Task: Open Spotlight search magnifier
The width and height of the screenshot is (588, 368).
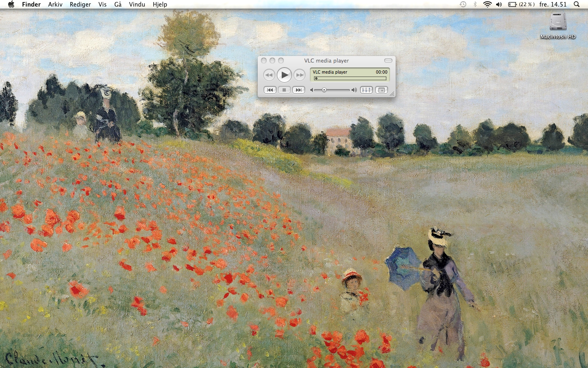Action: (x=577, y=4)
